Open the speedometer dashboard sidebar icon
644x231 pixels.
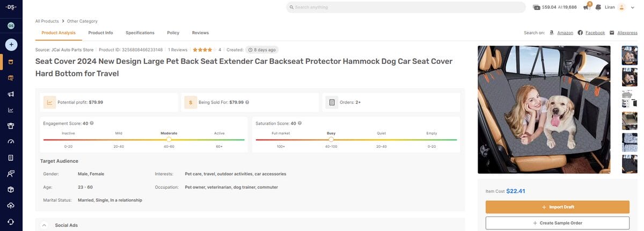(x=11, y=142)
